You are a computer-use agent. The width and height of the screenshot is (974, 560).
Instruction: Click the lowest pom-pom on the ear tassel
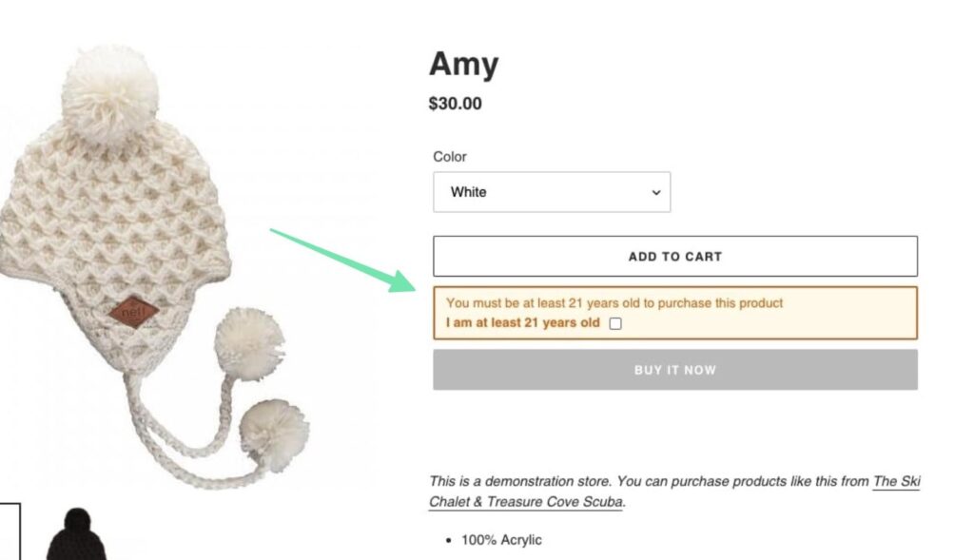[x=273, y=434]
